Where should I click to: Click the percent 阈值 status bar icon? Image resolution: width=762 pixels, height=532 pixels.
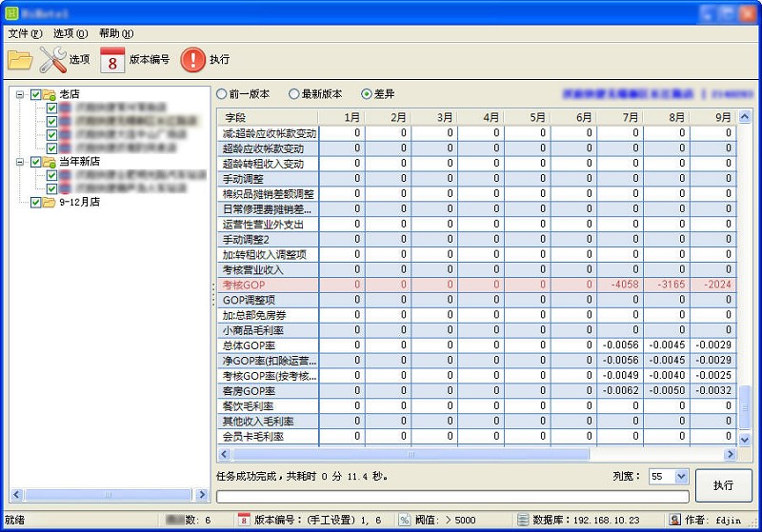[x=404, y=520]
